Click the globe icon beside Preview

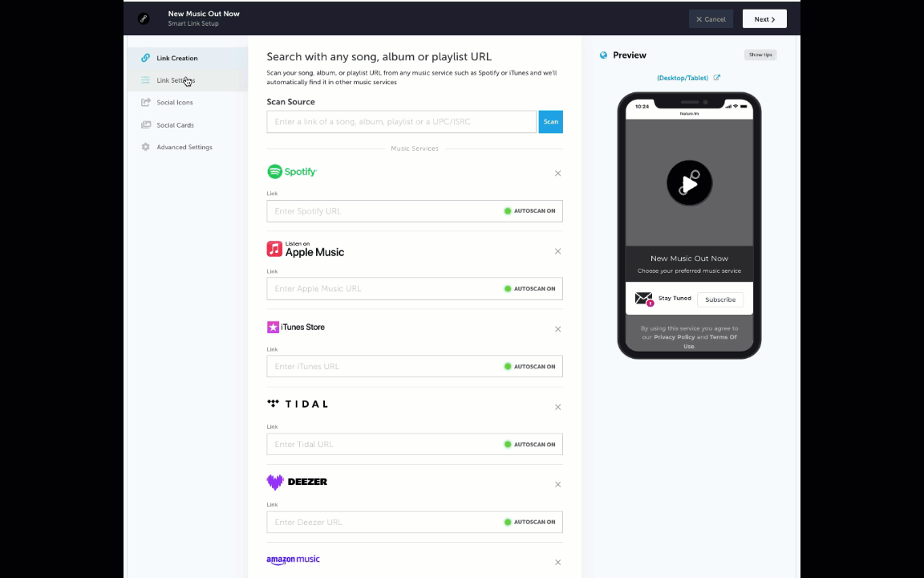[603, 55]
